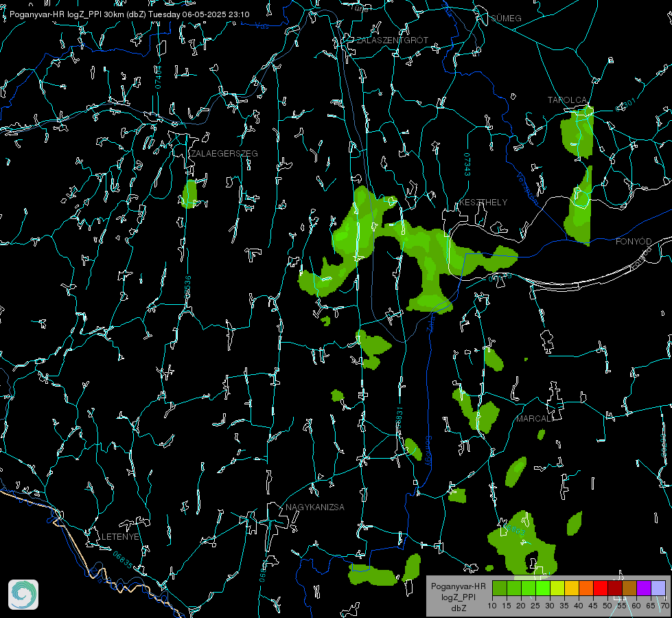Screen dimensions: 672x618
Task: Click the 55 tick value in legend
Action: click(622, 606)
